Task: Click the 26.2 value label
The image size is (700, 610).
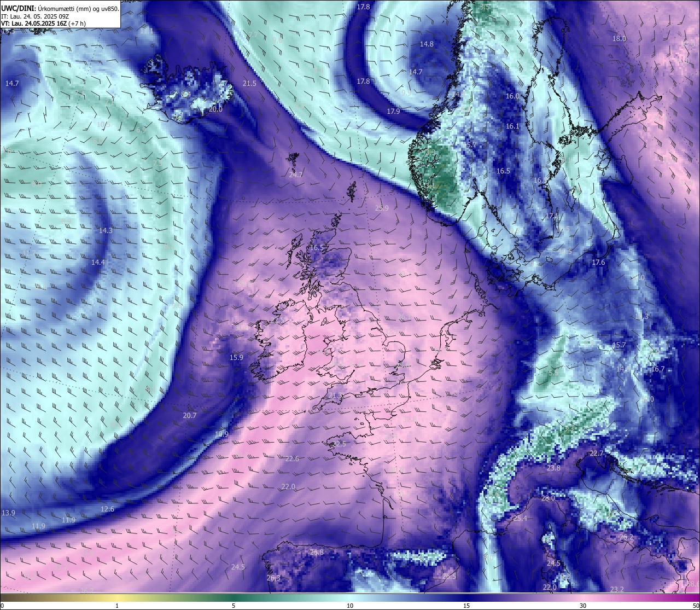Action: pyautogui.click(x=626, y=538)
